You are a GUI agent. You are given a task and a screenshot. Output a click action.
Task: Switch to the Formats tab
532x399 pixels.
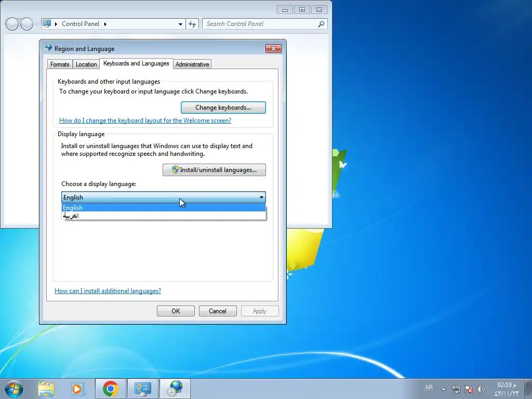(x=60, y=64)
